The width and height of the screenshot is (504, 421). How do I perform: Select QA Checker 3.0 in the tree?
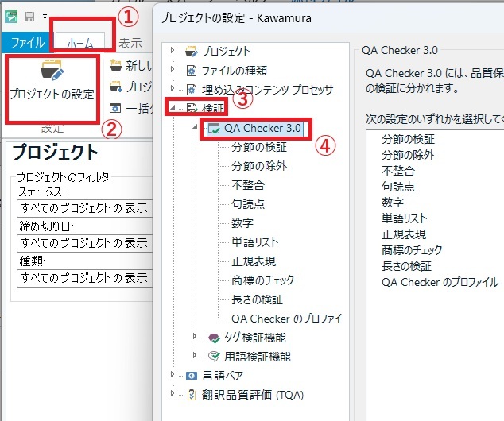[262, 128]
